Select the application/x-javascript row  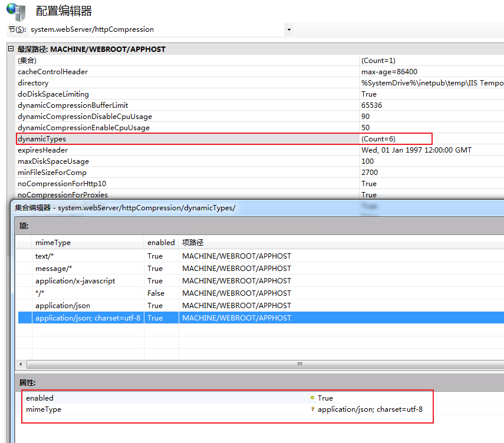pos(75,281)
